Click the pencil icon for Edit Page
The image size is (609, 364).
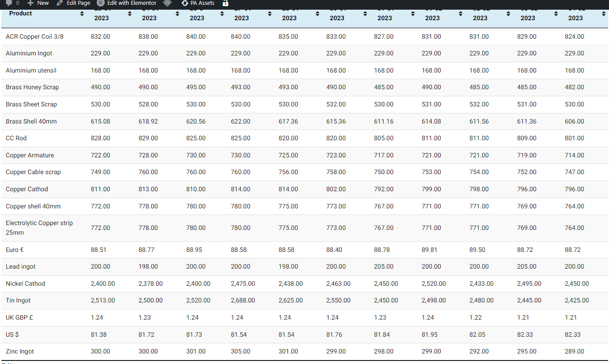60,3
